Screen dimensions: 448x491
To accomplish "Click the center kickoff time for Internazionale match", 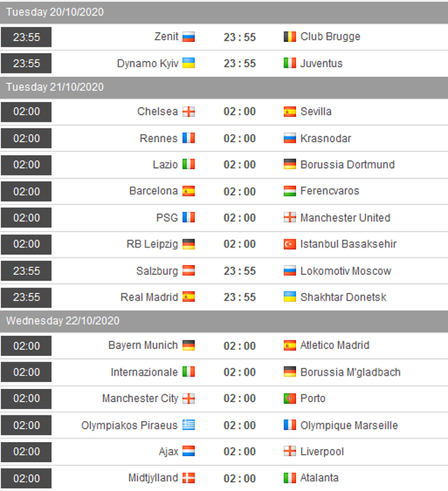I will point(239,372).
